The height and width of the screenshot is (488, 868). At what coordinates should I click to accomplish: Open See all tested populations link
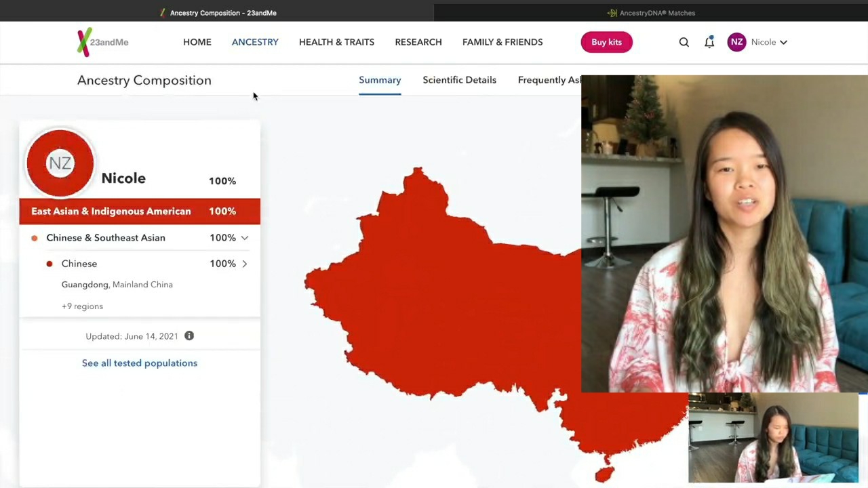coord(140,363)
